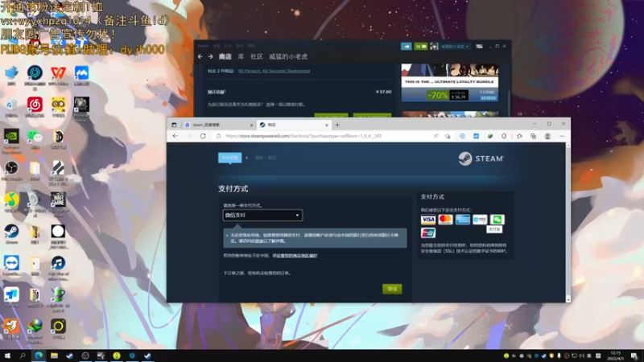Click the Alipay payment icon
This screenshot has width=644, height=362.
point(480,220)
